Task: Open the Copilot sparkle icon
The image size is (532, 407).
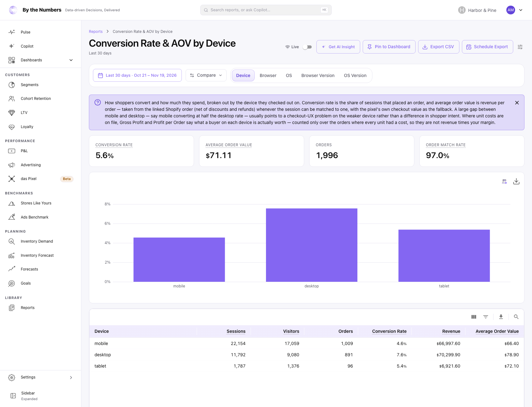Action: [x=12, y=46]
